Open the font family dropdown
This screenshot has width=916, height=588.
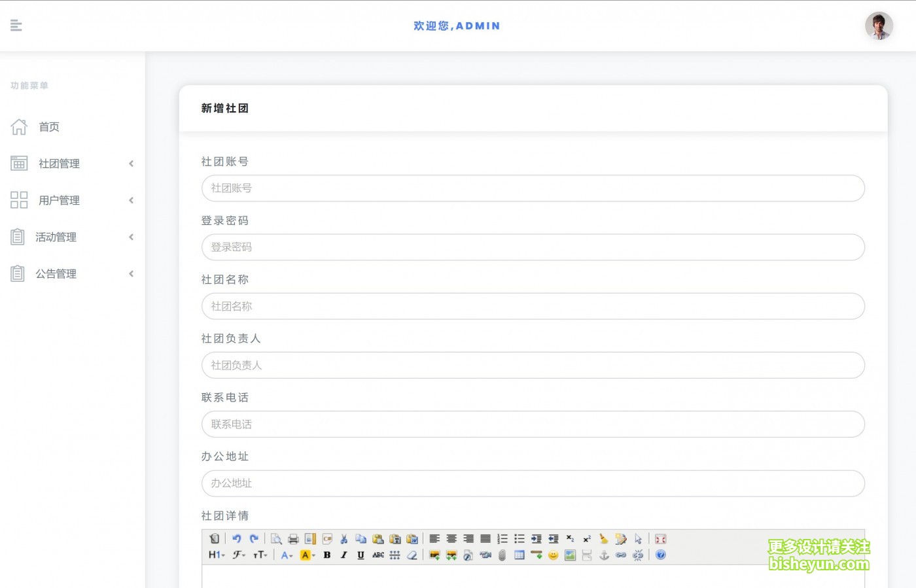tap(239, 555)
